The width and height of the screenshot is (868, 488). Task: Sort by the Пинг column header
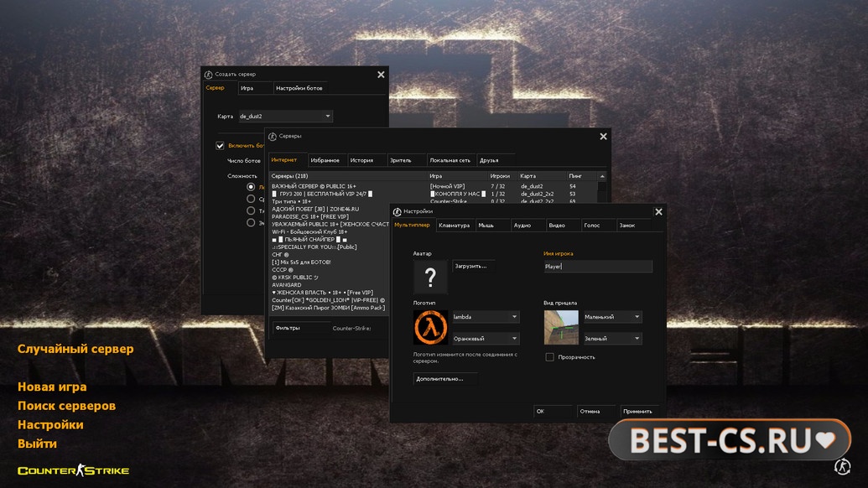[x=582, y=176]
